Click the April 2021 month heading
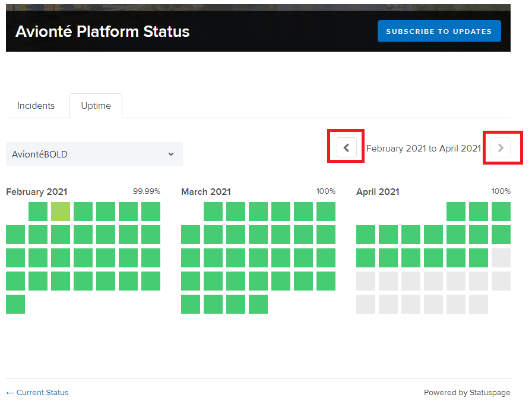The image size is (532, 407). coord(378,192)
